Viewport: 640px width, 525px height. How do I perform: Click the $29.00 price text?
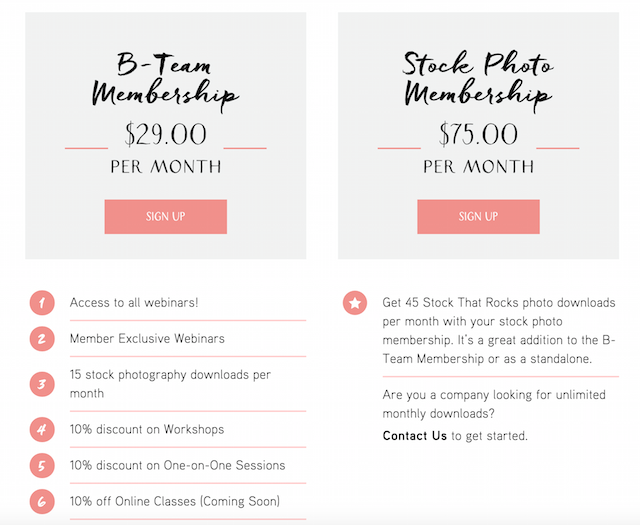166,134
